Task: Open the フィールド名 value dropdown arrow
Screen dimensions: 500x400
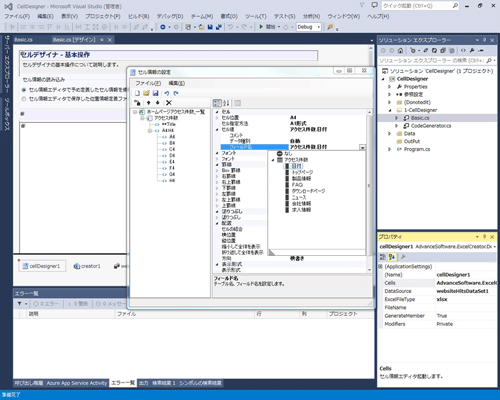Action: coord(362,147)
